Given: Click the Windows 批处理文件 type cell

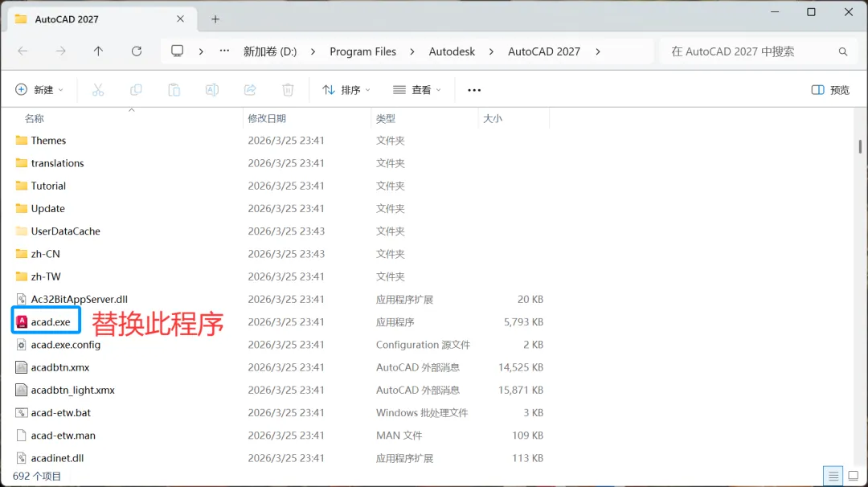Looking at the screenshot, I should (422, 413).
